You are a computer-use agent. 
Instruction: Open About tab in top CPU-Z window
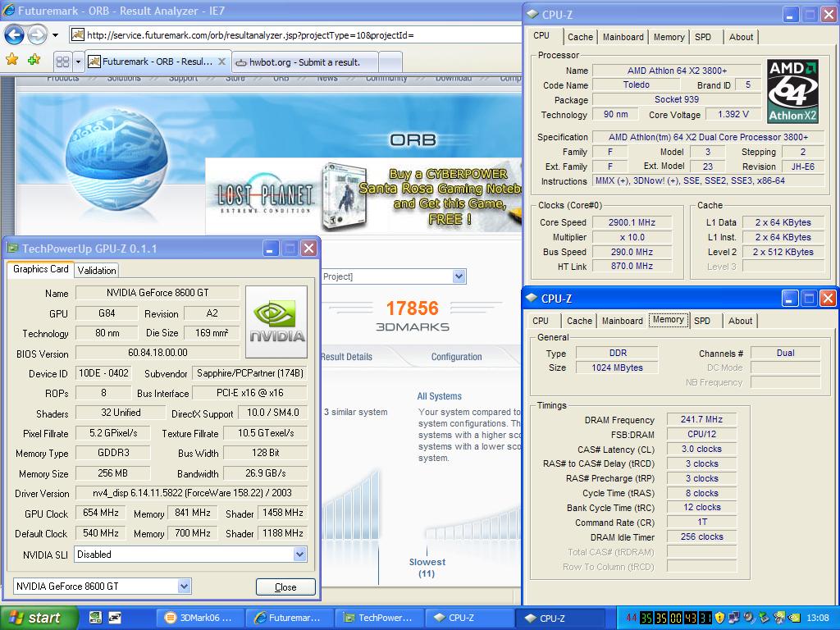point(741,37)
